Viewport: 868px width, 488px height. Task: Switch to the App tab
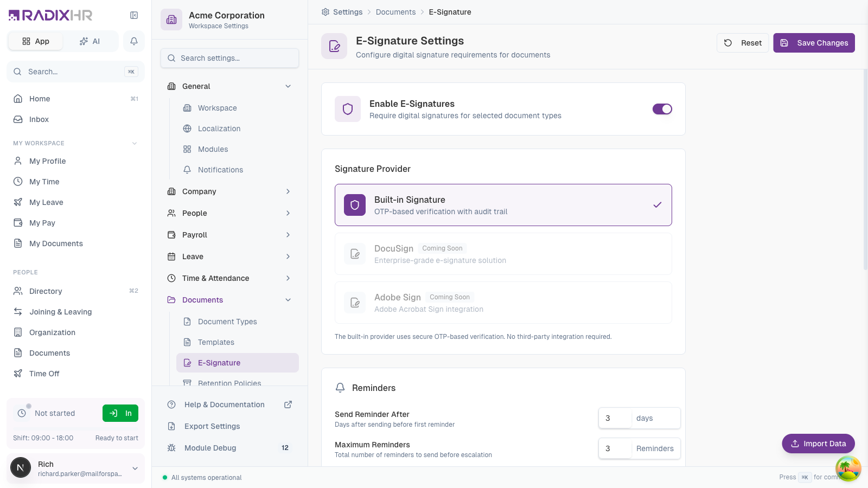(36, 41)
